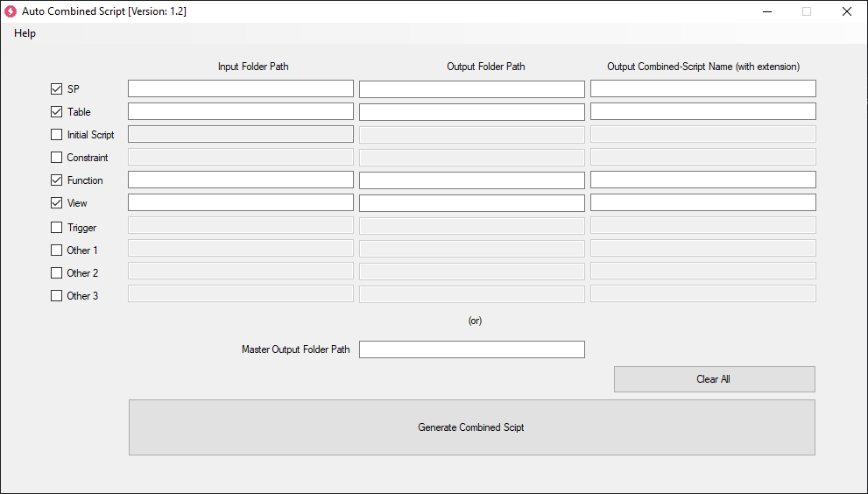Enable the Other 1 checkbox
Image resolution: width=868 pixels, height=494 pixels.
56,250
